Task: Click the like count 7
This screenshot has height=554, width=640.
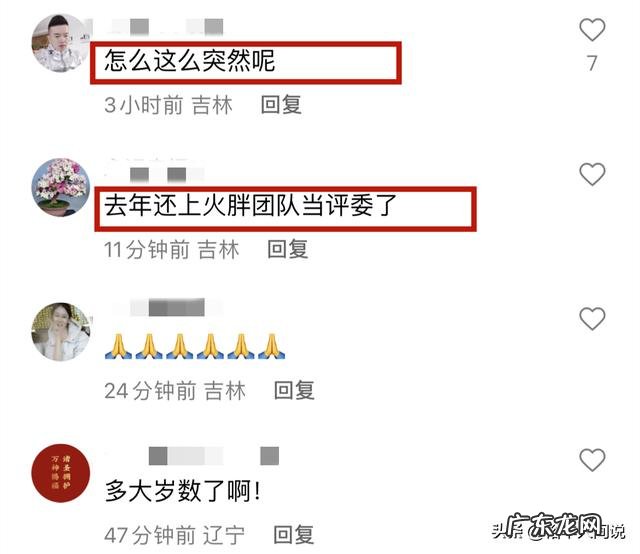Action: pos(592,63)
